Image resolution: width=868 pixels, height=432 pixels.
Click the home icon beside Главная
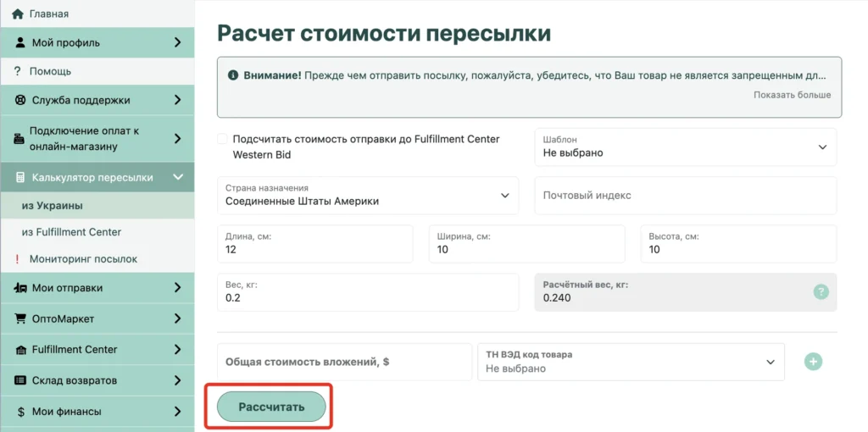(x=17, y=14)
